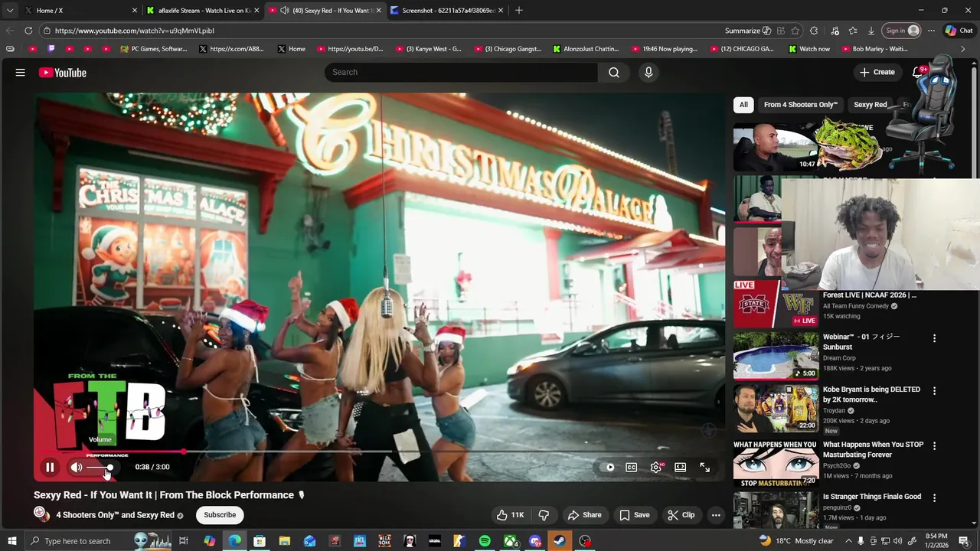Show hidden system tray icons chevron

click(848, 541)
